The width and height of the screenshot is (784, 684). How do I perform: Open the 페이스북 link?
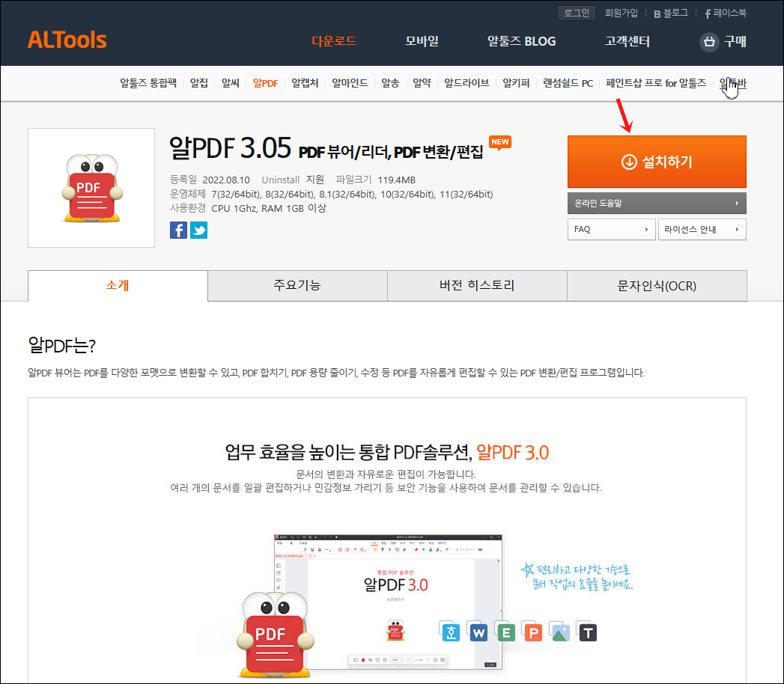(x=725, y=13)
